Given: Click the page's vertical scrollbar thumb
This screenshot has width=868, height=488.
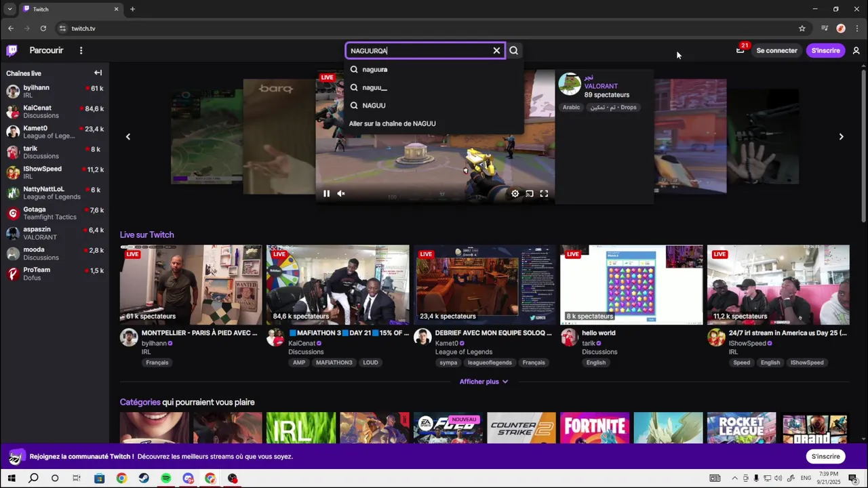Looking at the screenshot, I should coord(863,145).
